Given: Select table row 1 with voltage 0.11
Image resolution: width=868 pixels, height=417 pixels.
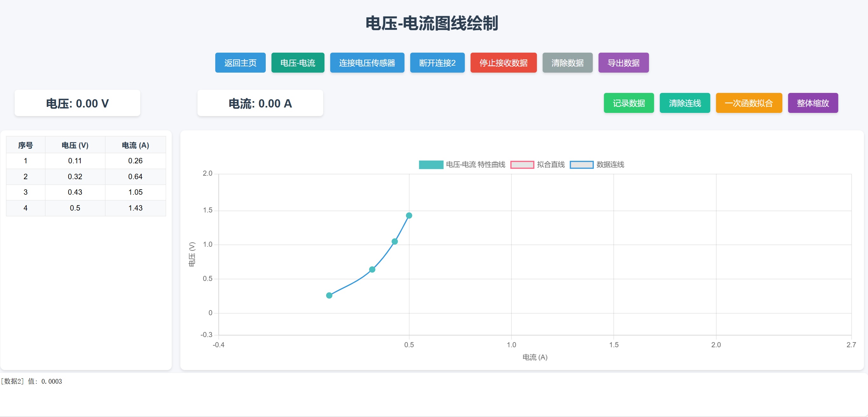Looking at the screenshot, I should (86, 160).
